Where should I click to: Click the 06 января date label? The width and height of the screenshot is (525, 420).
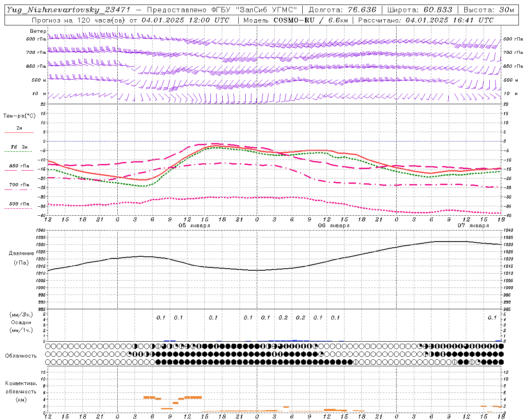coord(334,226)
